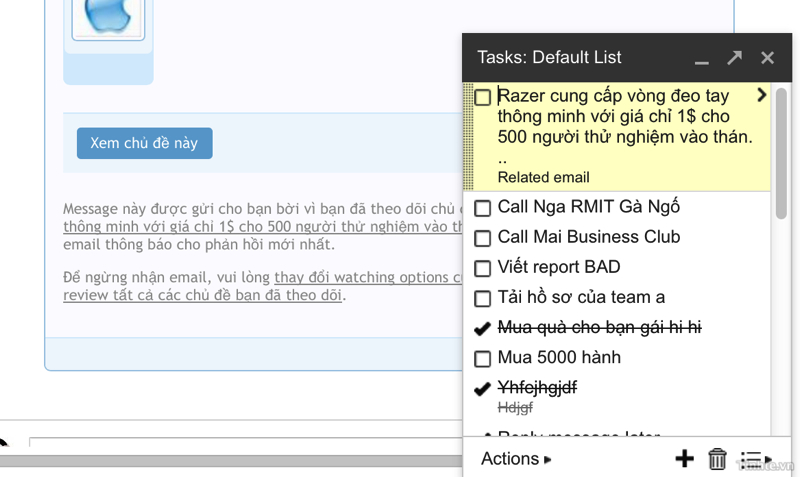Uncheck completed Mua quà cho bạn gái task
Viewport: 800px width, 477px height.
point(482,328)
